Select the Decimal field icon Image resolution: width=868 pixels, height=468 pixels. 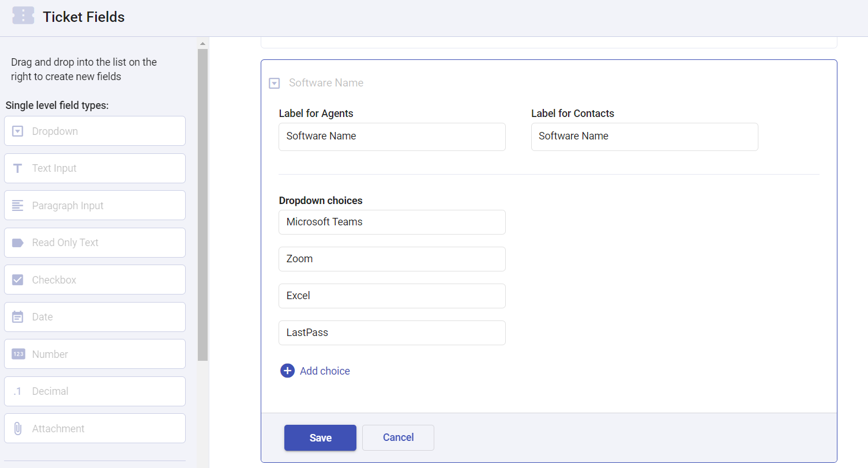pyautogui.click(x=17, y=391)
